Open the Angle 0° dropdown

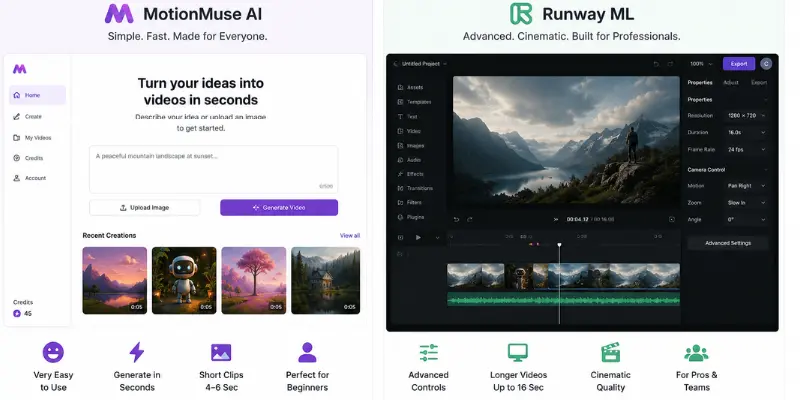coord(746,219)
